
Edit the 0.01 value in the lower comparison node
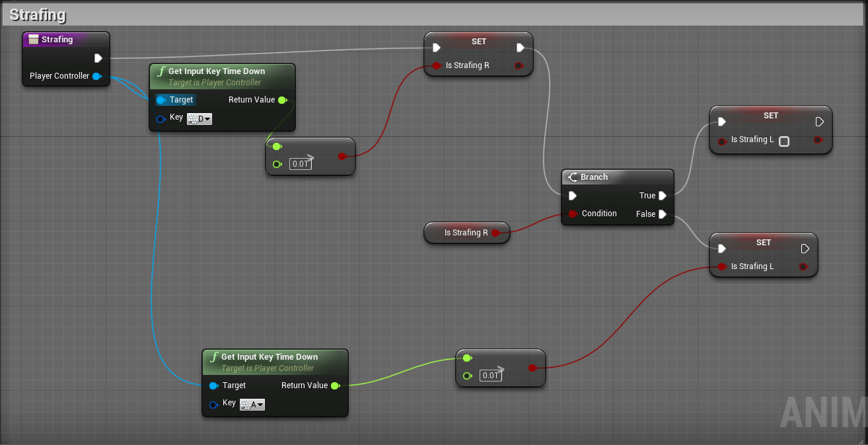[x=491, y=376]
